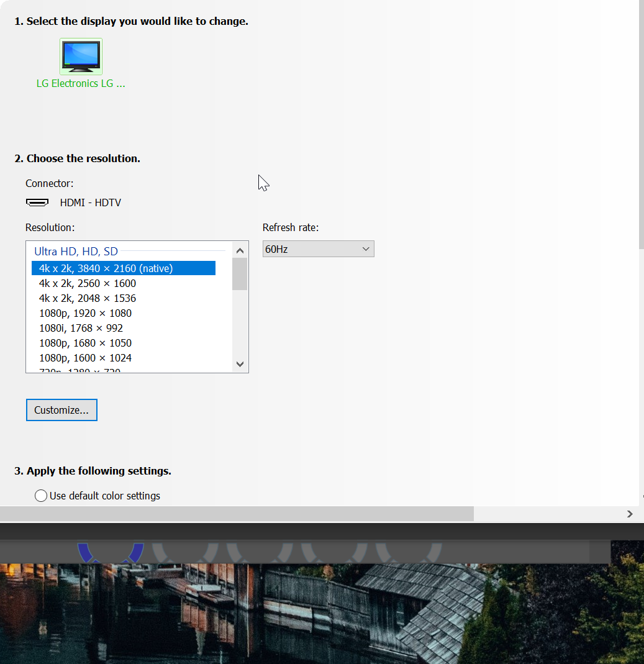This screenshot has height=664, width=644.
Task: Select 1080p, 1680 × 1050 resolution
Action: [x=85, y=343]
